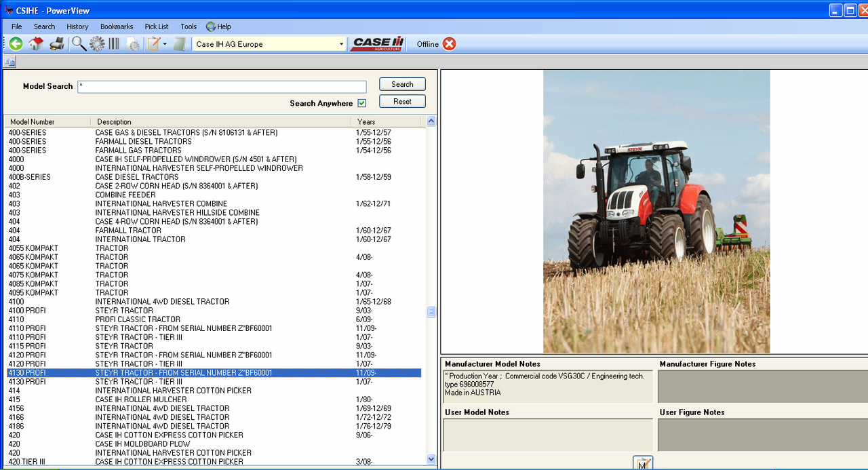Click the barcode-style toolbar icon
868x470 pixels.
coord(114,44)
